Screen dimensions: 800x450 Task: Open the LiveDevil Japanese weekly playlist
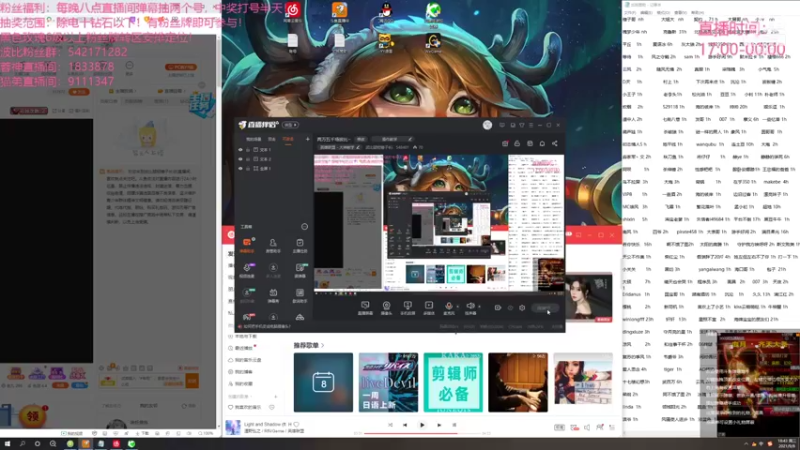tap(388, 382)
